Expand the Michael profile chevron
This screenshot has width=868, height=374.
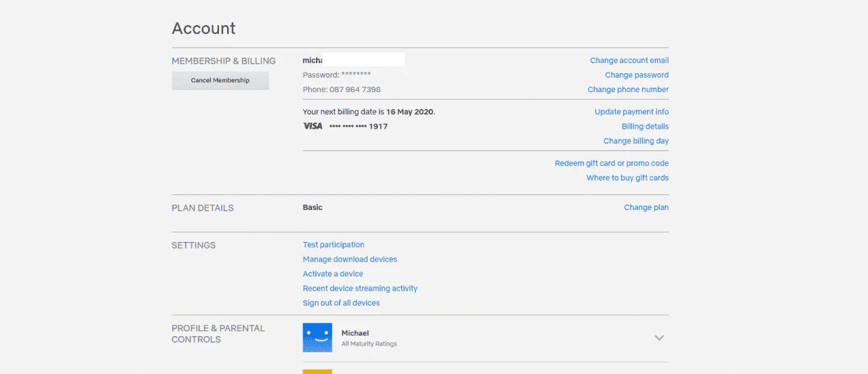click(x=659, y=337)
